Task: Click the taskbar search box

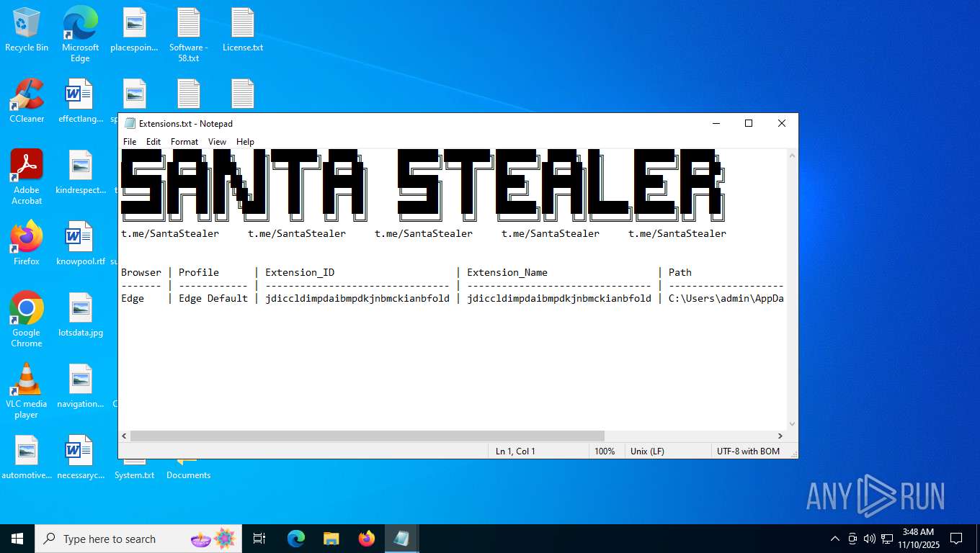Action: tap(139, 539)
